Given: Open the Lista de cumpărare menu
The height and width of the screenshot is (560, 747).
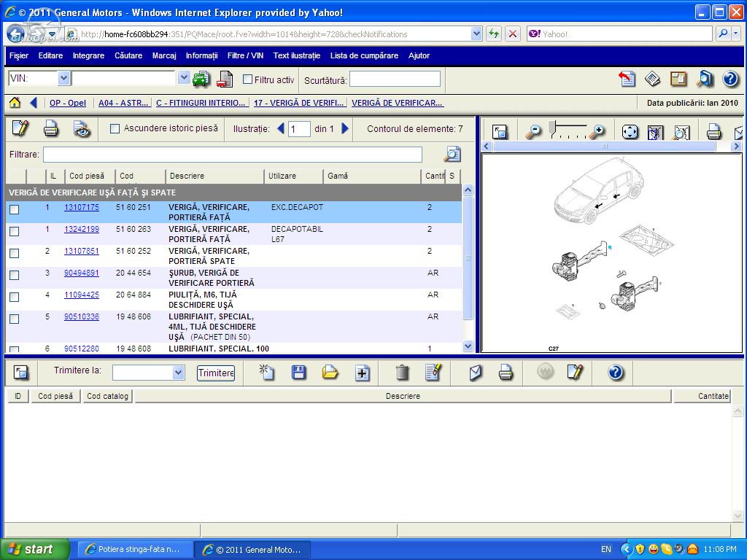Looking at the screenshot, I should coord(365,55).
